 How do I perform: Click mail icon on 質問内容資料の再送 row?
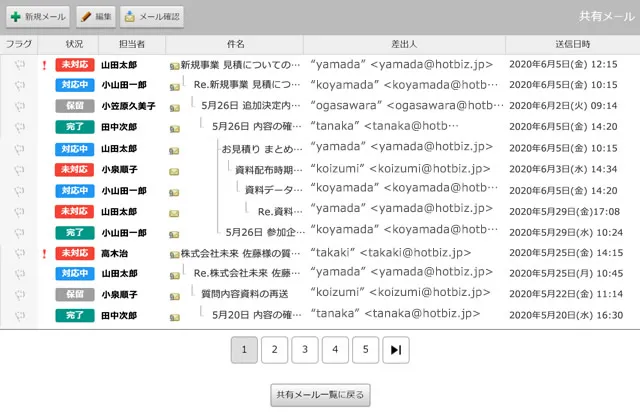(x=174, y=297)
